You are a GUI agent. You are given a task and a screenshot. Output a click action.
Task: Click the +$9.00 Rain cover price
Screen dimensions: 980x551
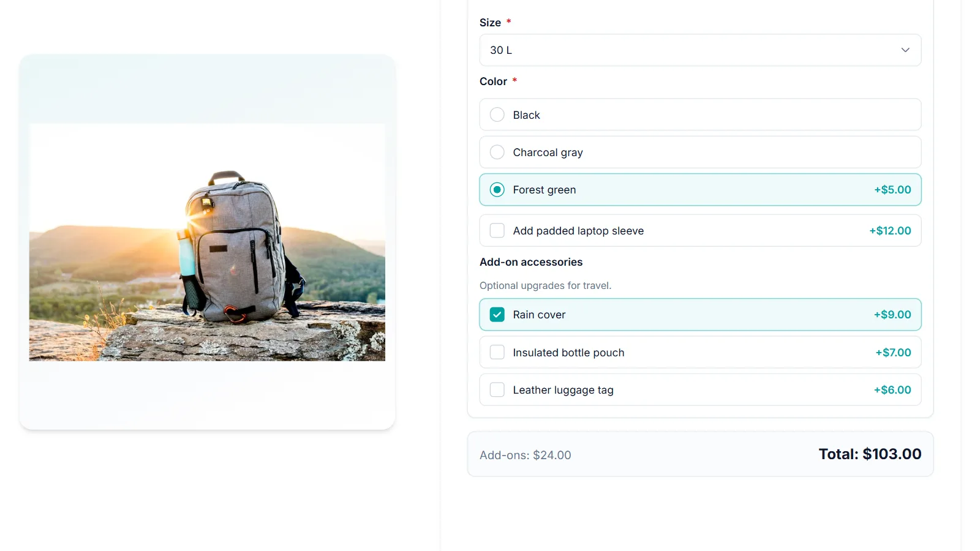click(x=892, y=315)
